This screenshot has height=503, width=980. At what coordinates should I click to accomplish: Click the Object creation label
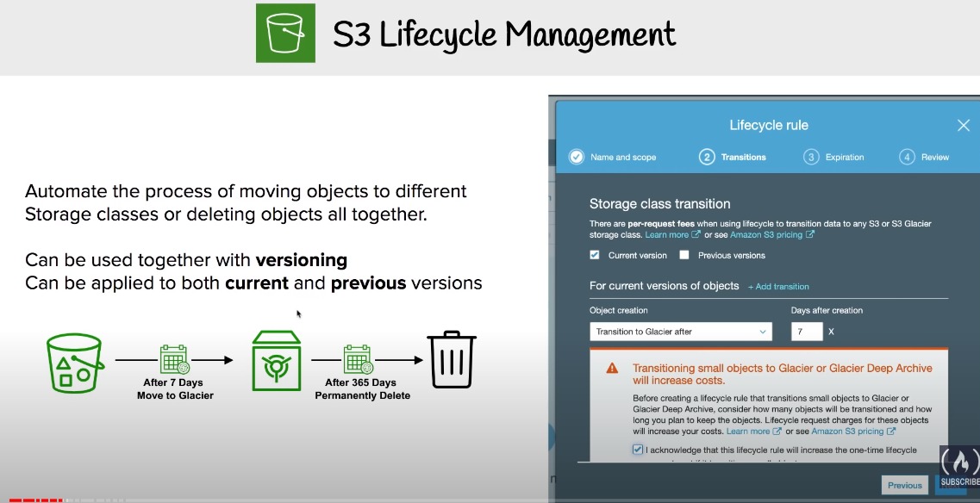tap(618, 310)
